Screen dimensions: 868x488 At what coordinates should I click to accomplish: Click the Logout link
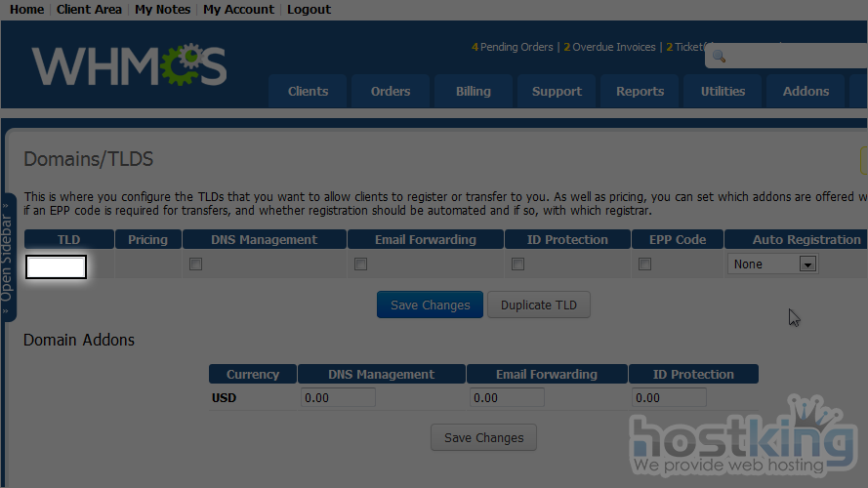(309, 9)
